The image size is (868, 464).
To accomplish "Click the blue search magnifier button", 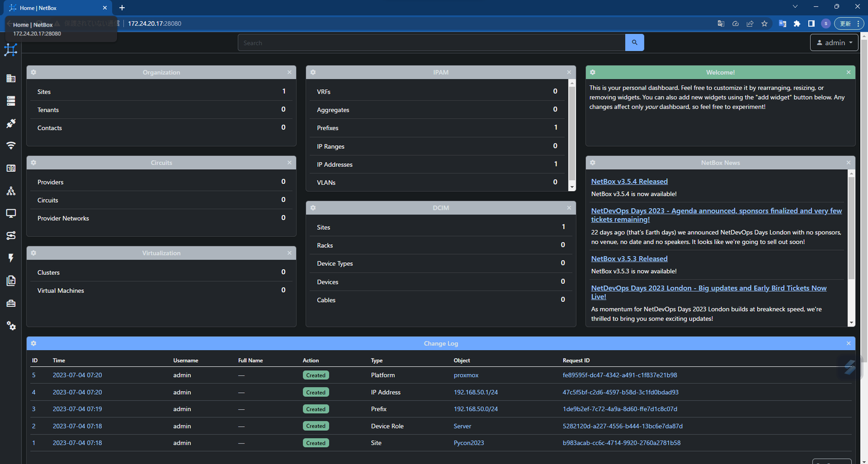I will pyautogui.click(x=635, y=43).
